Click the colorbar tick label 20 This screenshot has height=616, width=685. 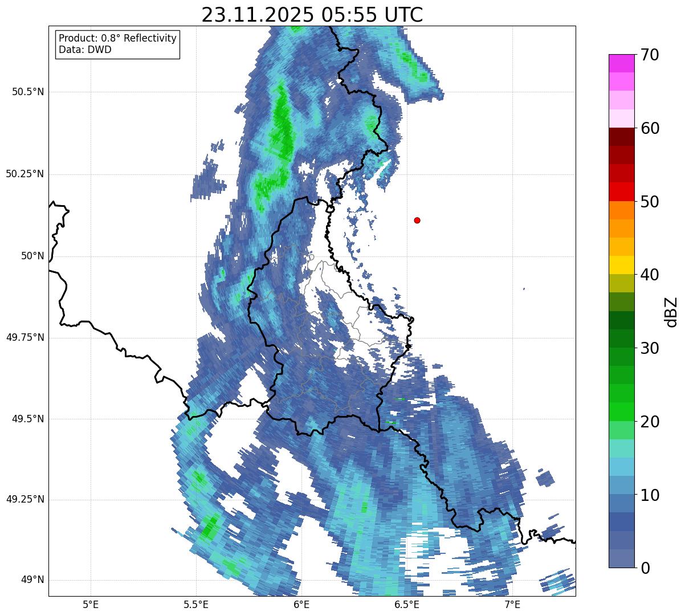[x=649, y=422]
